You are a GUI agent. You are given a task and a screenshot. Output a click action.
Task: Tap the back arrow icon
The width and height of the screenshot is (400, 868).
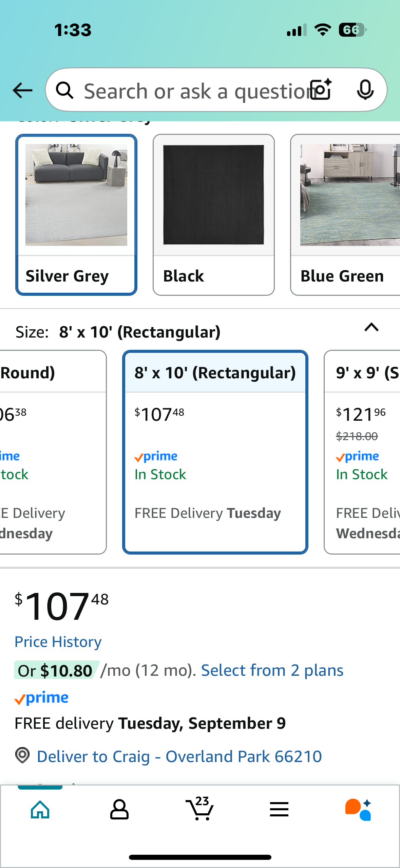click(x=22, y=91)
